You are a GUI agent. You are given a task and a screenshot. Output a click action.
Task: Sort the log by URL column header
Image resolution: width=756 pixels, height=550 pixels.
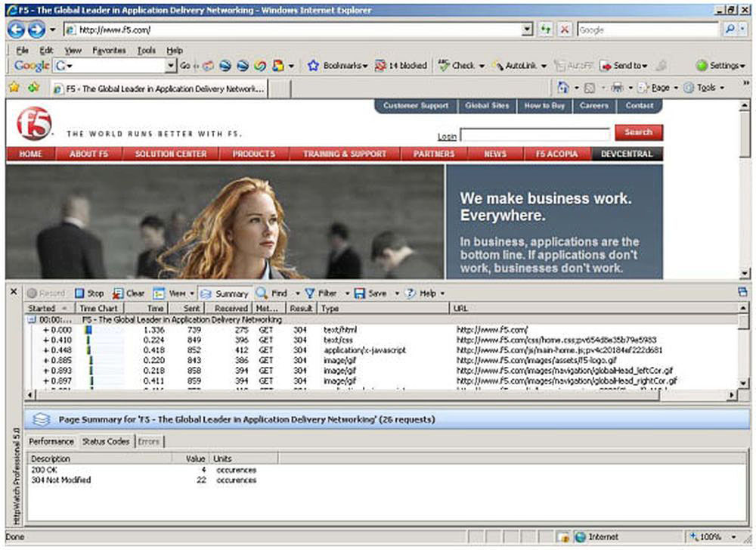click(593, 309)
